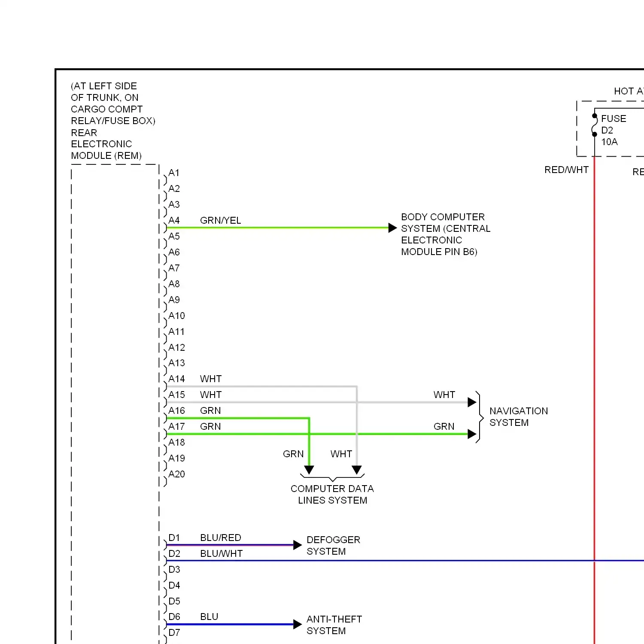
Task: Click the A11 pin label
Action: [x=176, y=332]
